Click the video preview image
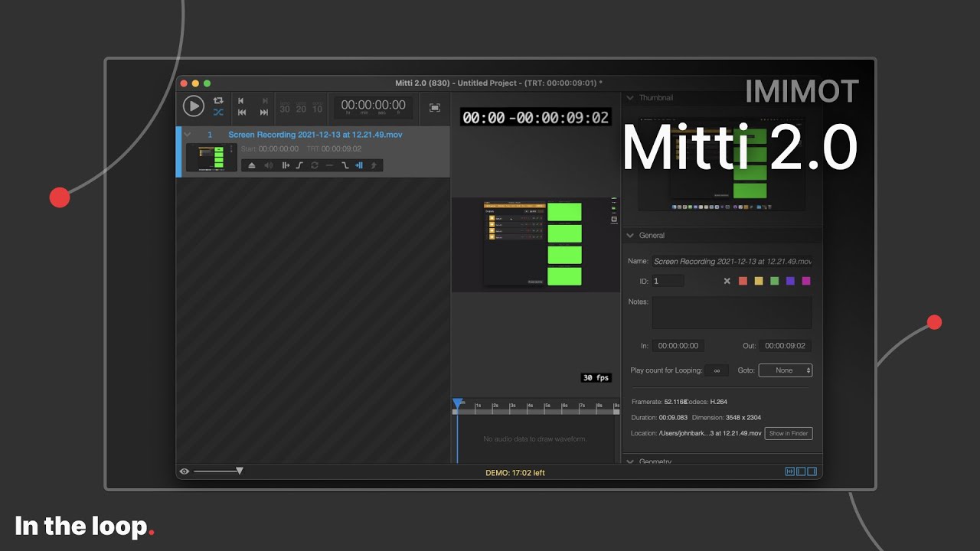Screen dimensions: 980x551 click(535, 244)
